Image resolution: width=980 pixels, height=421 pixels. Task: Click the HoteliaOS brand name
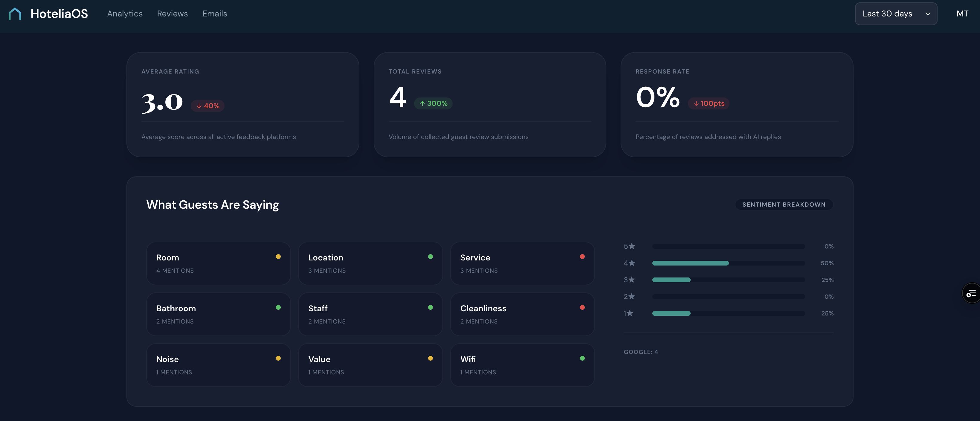pos(59,14)
